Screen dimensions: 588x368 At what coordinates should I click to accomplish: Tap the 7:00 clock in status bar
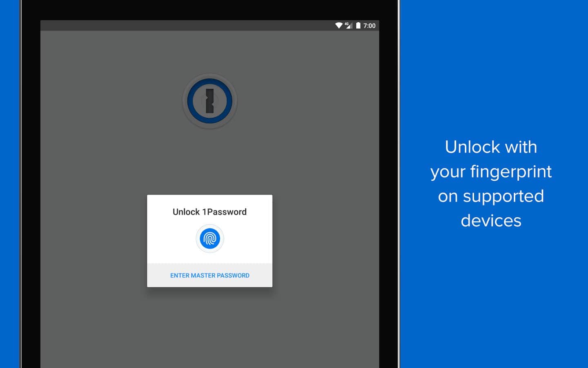pos(370,26)
